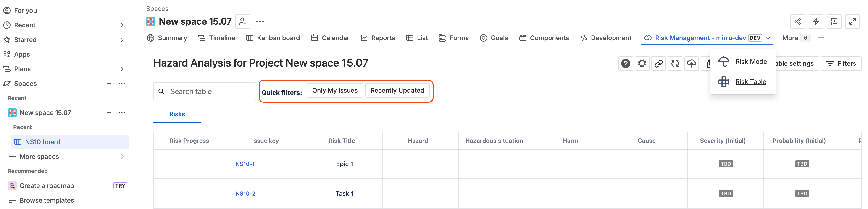Open dropdown chevron next to Risk Management tab
The height and width of the screenshot is (209, 868).
[768, 38]
